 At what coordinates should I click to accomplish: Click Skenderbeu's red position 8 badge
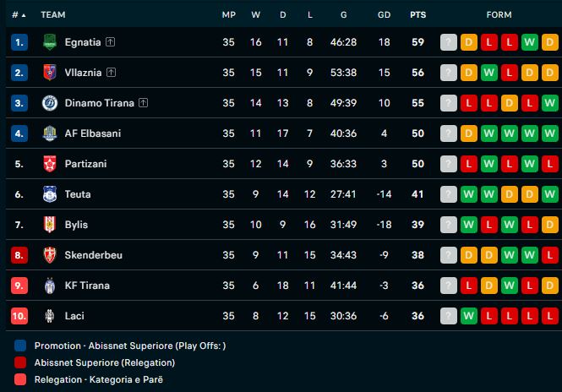tap(19, 255)
